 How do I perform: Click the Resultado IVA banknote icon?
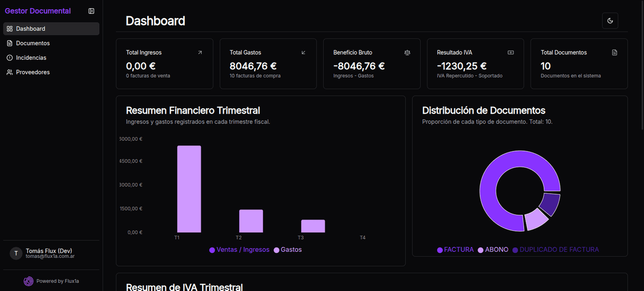point(510,53)
